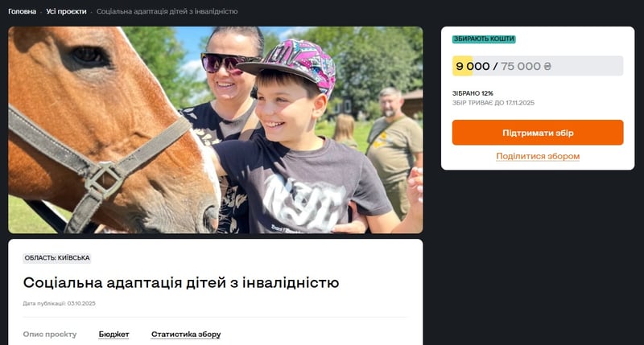Click the ОБЛАСТЬ: КИЇВСЬКА region tag

click(x=56, y=258)
